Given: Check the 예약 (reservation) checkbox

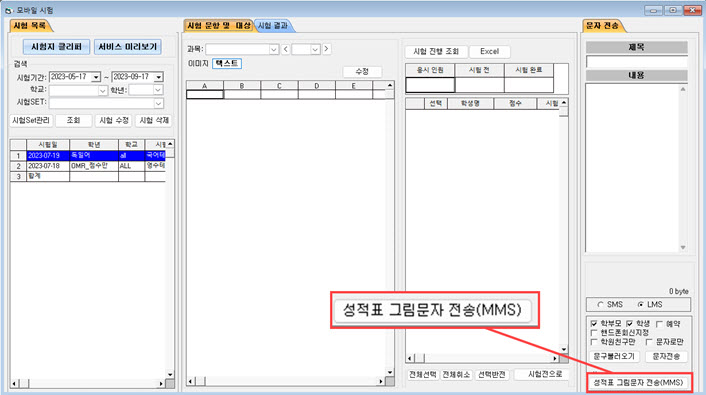Looking at the screenshot, I should pos(660,324).
